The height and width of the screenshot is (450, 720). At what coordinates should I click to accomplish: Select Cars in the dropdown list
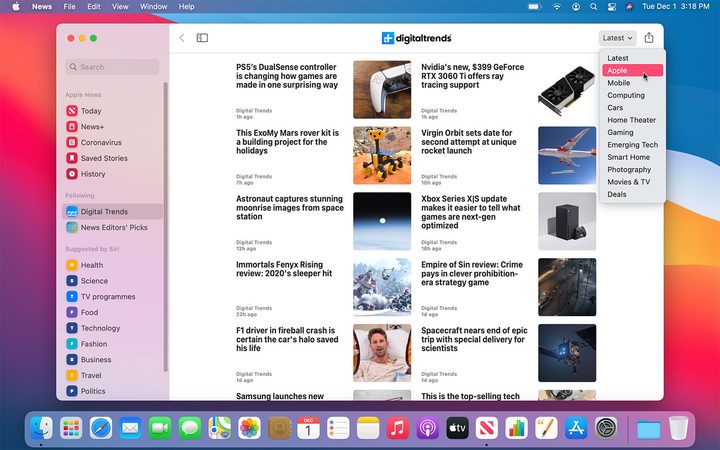[x=632, y=107]
